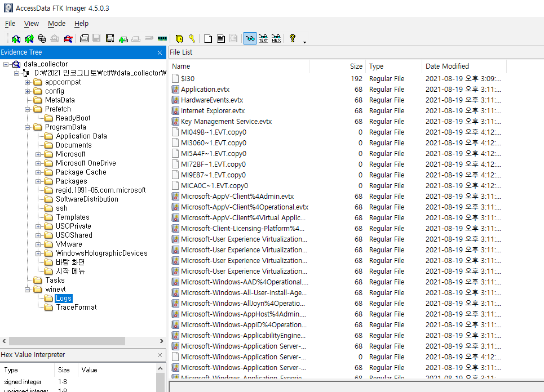Toggle view files in TEXT mode
Image resolution: width=544 pixels, height=392 pixels.
263,38
